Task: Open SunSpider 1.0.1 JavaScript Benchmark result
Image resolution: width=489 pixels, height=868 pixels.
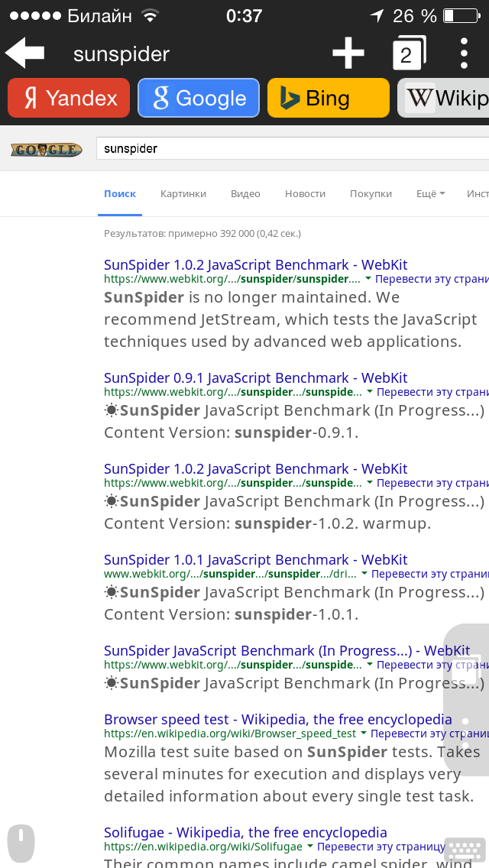Action: (256, 559)
